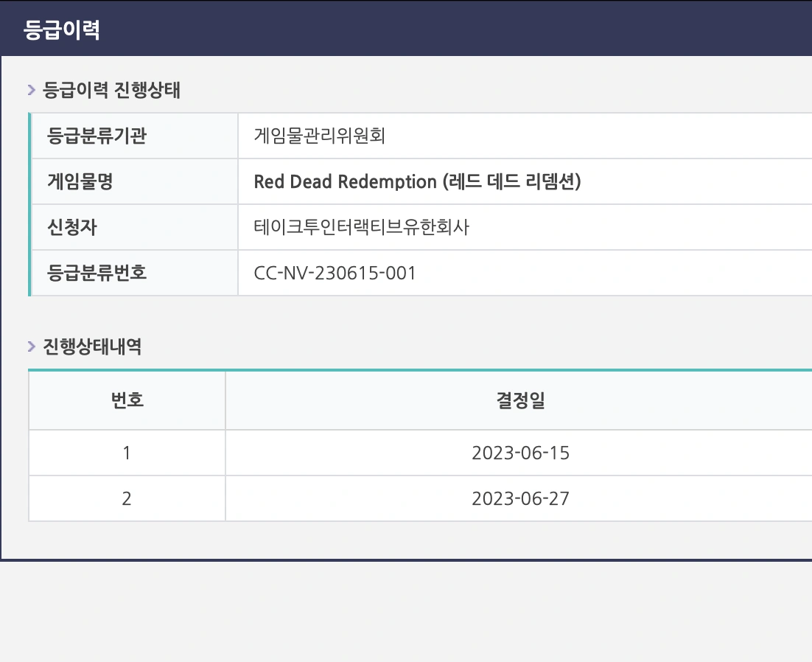Click the decision date 2023-06-15
Viewport: 812px width, 662px height.
(520, 453)
